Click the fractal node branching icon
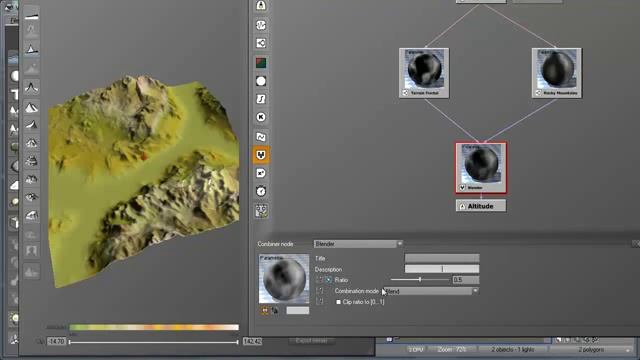This screenshot has width=640, height=360. pyautogui.click(x=261, y=43)
